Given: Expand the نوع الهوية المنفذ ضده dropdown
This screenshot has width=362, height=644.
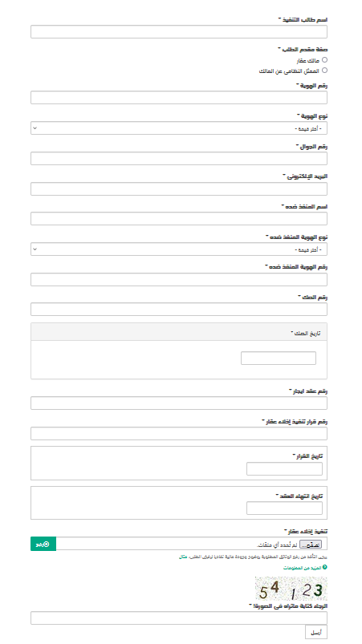Looking at the screenshot, I should click(x=179, y=249).
